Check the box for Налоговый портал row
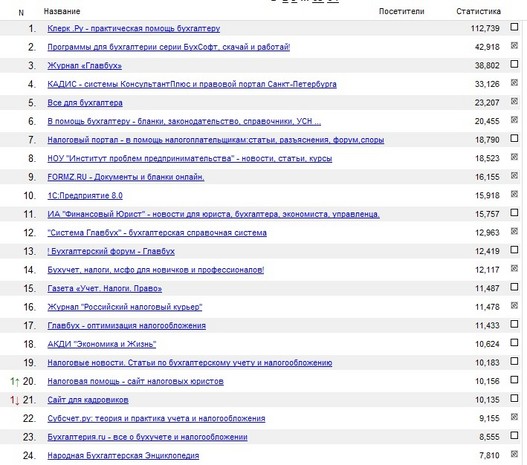Image resolution: width=527 pixels, height=465 pixels. click(514, 138)
